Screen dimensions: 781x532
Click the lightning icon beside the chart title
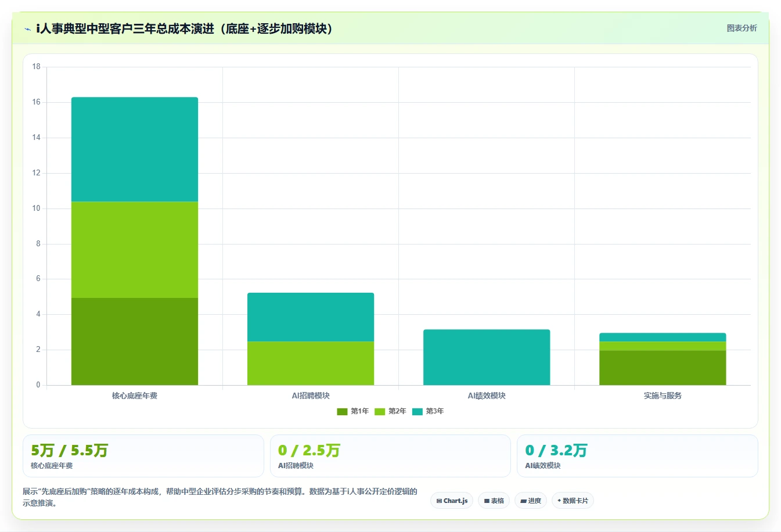tap(27, 29)
